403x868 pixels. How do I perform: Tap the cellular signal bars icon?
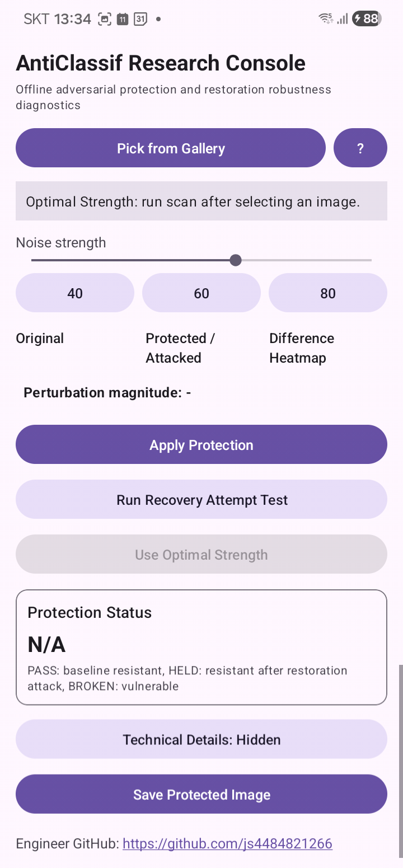click(342, 18)
